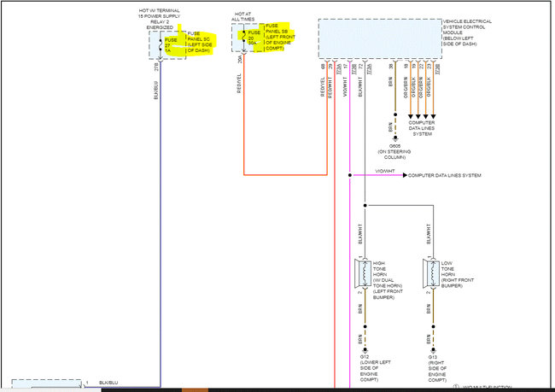Select the Vehicle Electrical System Control Module box
The width and height of the screenshot is (555, 392).
click(x=378, y=38)
